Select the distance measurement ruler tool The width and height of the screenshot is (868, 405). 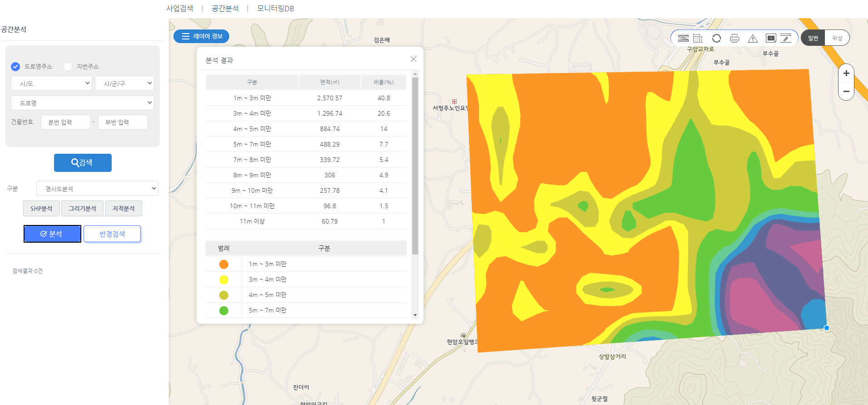tap(683, 39)
